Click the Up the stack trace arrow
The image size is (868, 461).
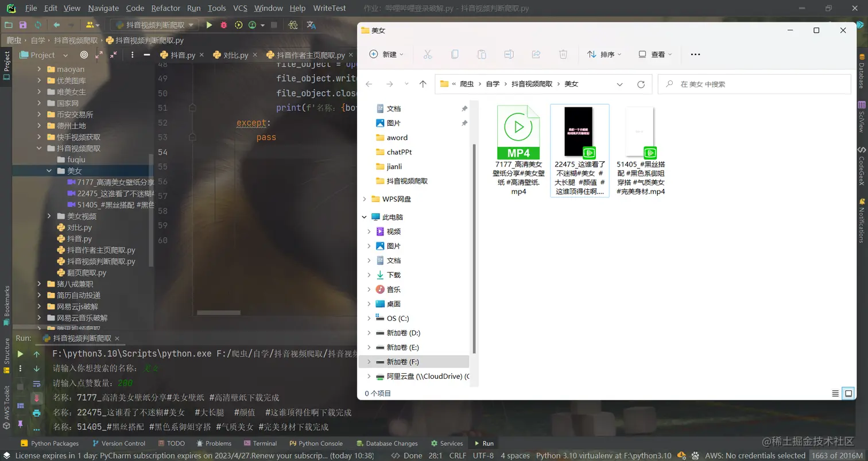click(37, 354)
